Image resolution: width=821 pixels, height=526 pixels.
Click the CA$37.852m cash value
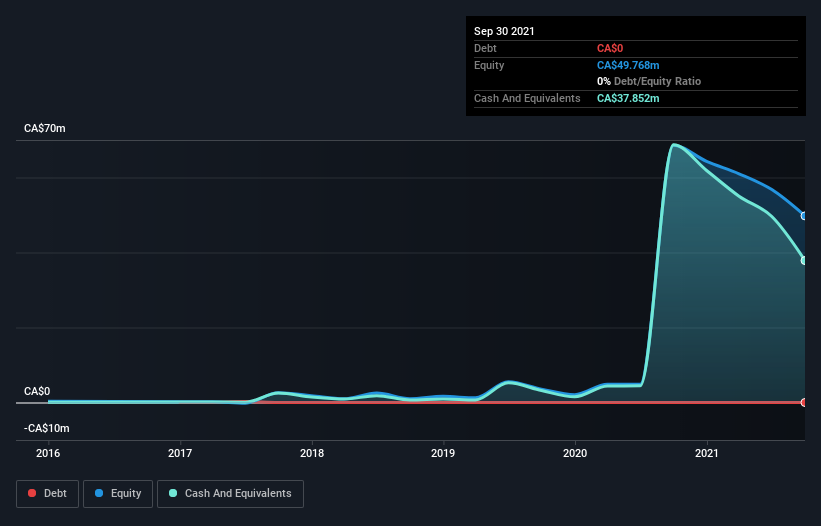pos(628,98)
